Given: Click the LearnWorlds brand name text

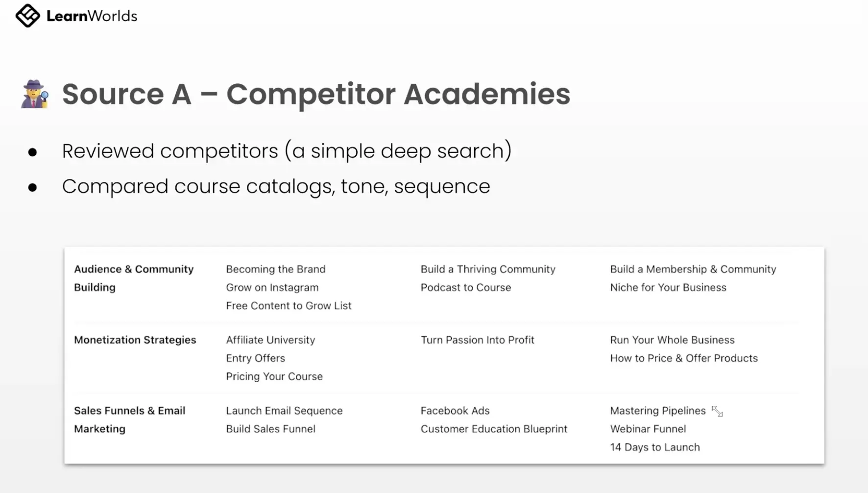Looking at the screenshot, I should (x=92, y=16).
